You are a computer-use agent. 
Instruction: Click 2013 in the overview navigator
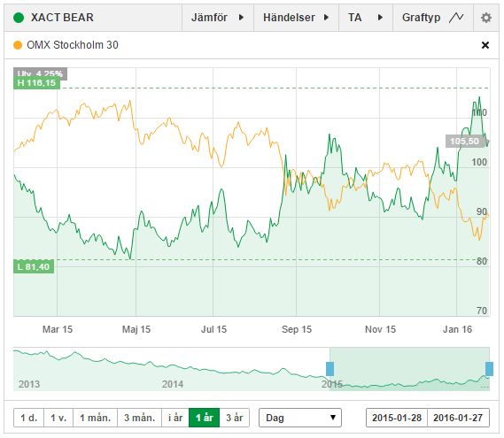(x=29, y=384)
